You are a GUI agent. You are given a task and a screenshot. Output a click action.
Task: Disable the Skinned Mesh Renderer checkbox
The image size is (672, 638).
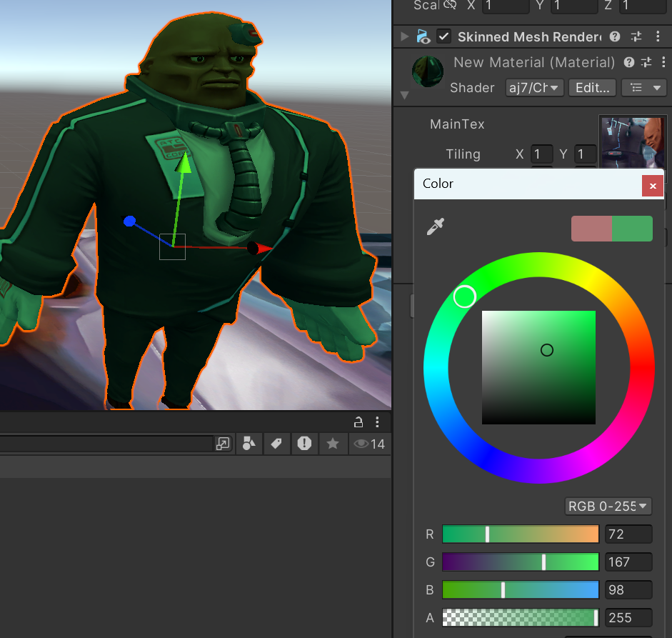point(444,36)
